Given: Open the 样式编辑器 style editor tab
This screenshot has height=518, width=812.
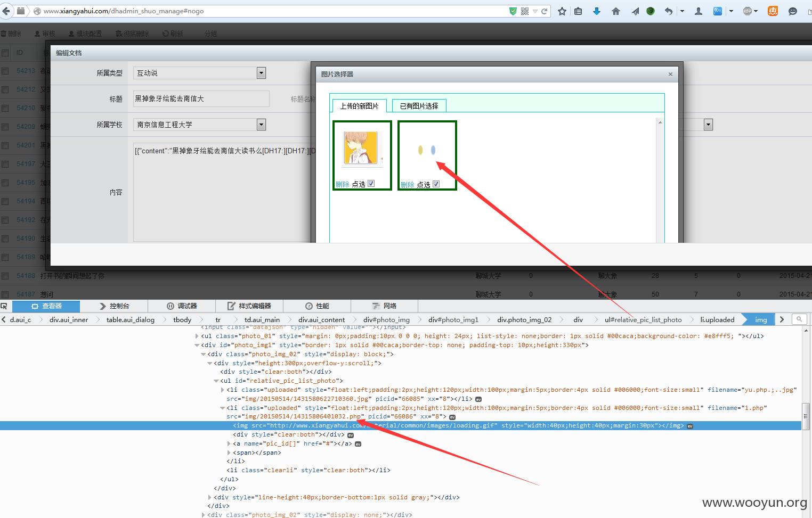Looking at the screenshot, I should [x=249, y=306].
